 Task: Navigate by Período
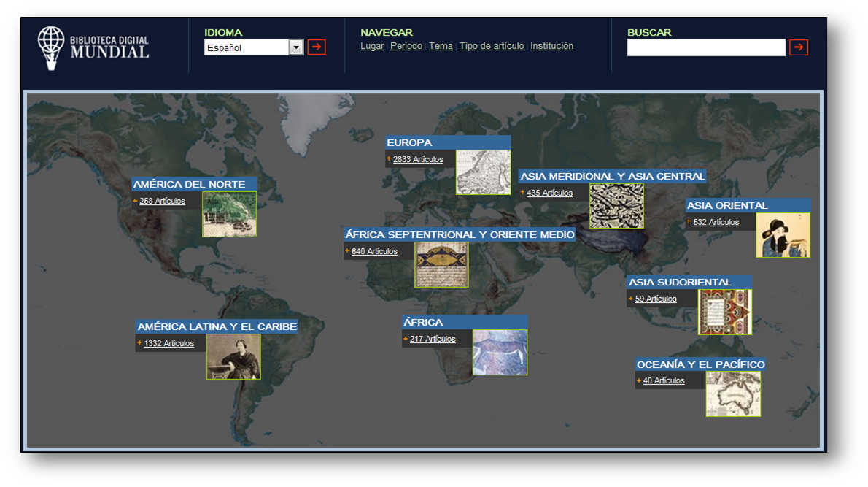(406, 46)
